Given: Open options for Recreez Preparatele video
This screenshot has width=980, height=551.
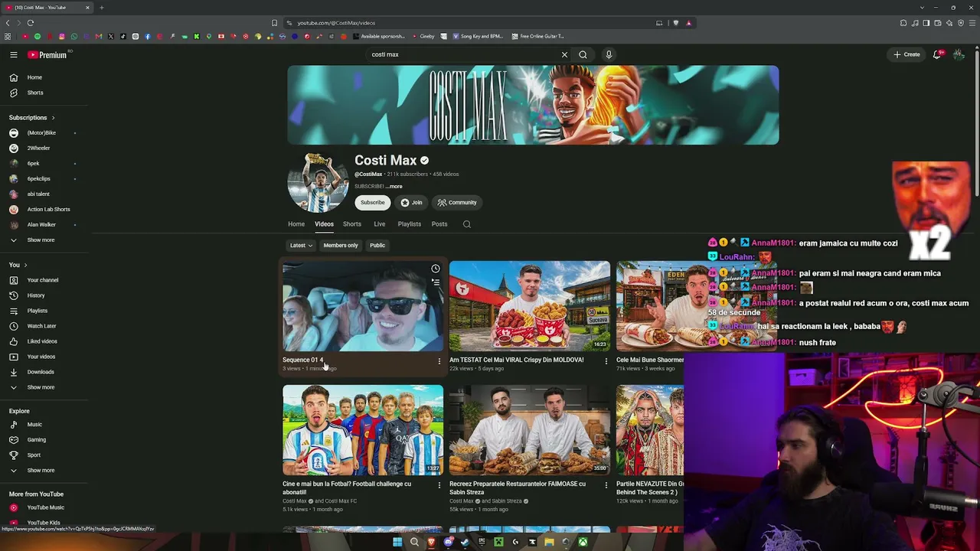Looking at the screenshot, I should pos(606,484).
